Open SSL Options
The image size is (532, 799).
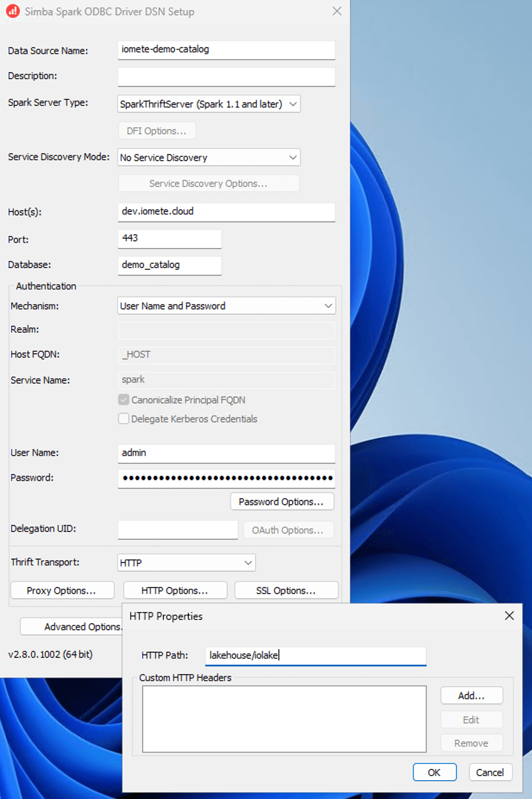286,590
